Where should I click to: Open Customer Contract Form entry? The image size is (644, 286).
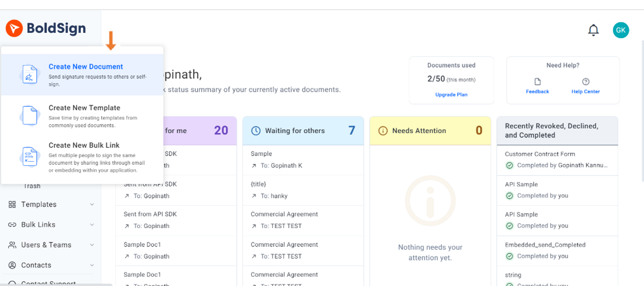coord(557,160)
